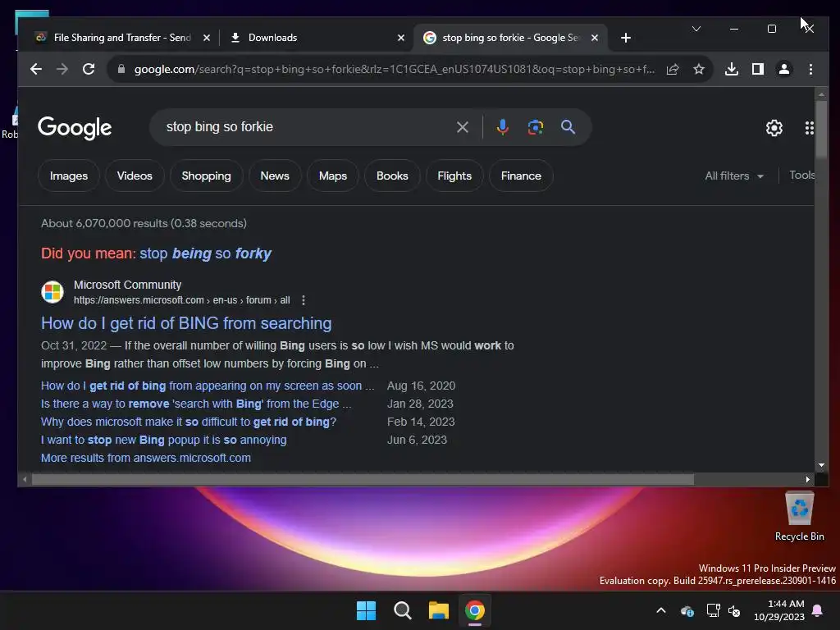Filter results by Finance
This screenshot has height=630, width=840.
(x=521, y=176)
